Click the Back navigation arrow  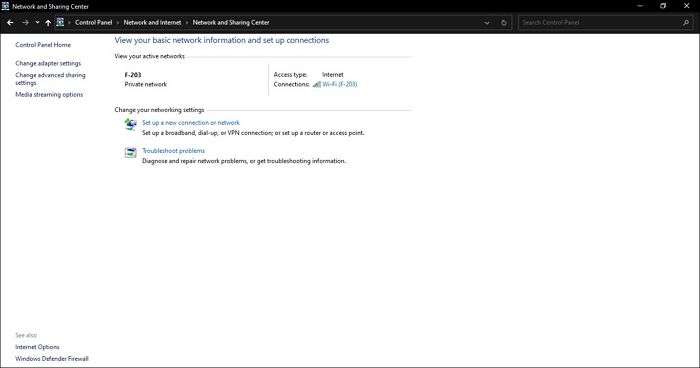click(x=10, y=22)
